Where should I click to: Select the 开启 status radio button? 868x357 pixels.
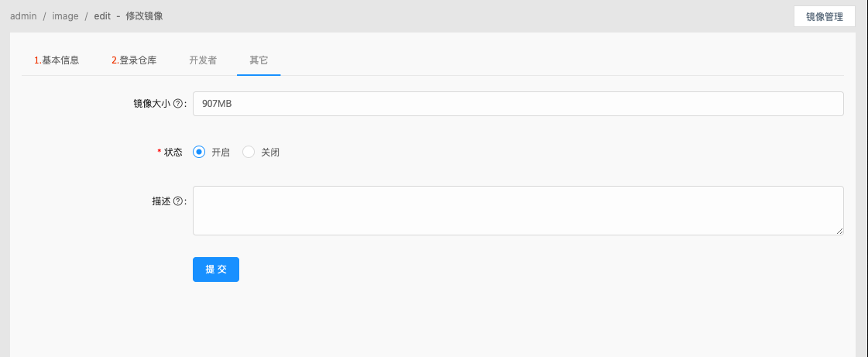[199, 153]
